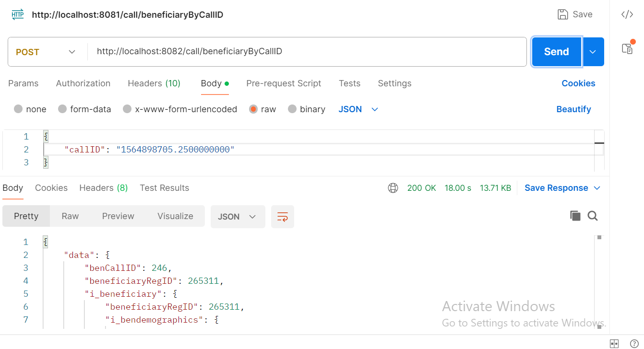Switch to Visualize response view
The height and width of the screenshot is (349, 644).
(175, 216)
